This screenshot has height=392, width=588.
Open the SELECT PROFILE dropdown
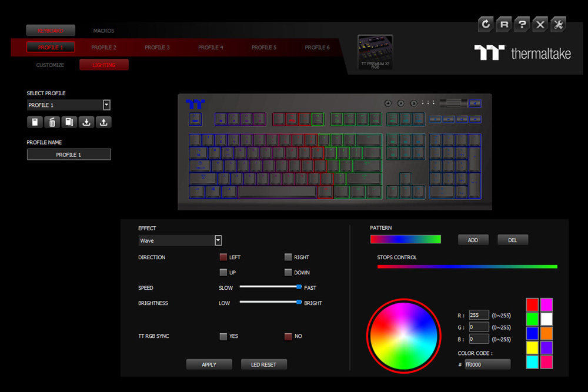coord(106,105)
